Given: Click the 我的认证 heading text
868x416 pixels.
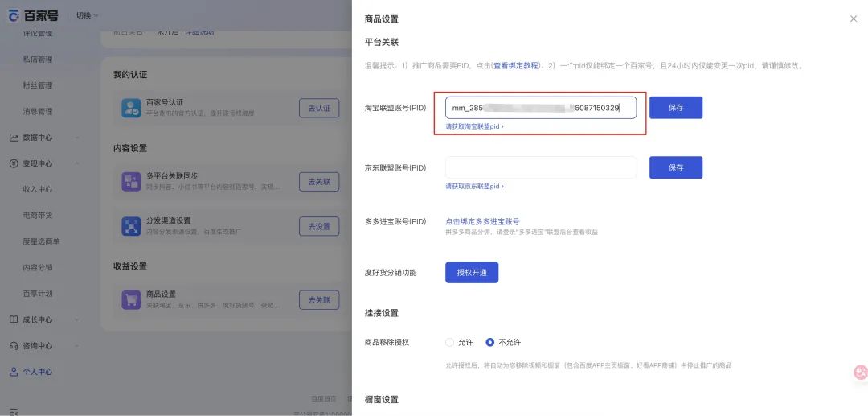Looking at the screenshot, I should 130,74.
